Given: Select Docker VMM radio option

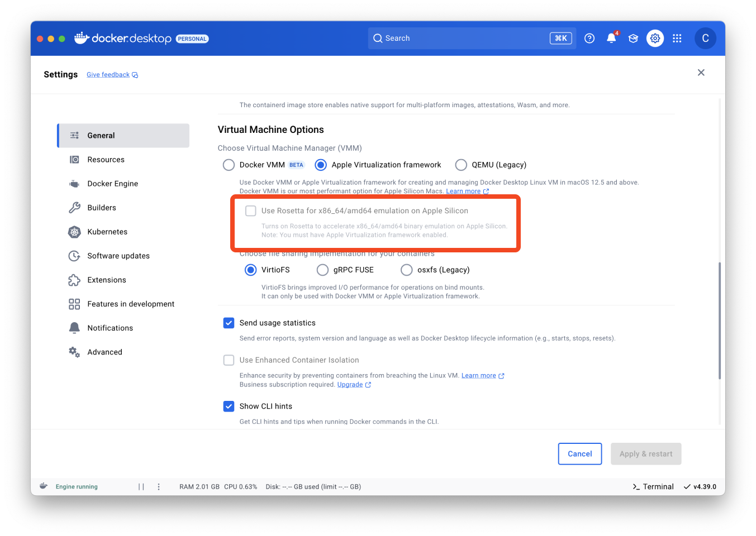Looking at the screenshot, I should (x=229, y=165).
